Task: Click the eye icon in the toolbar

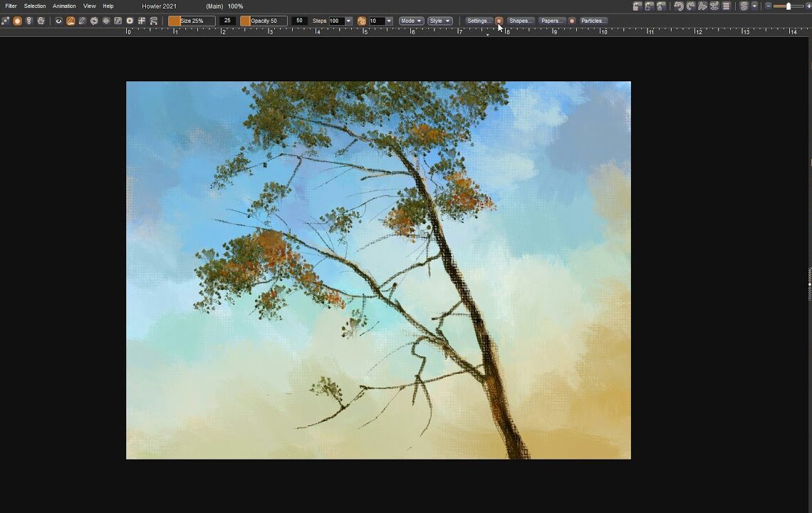Action: click(x=59, y=21)
